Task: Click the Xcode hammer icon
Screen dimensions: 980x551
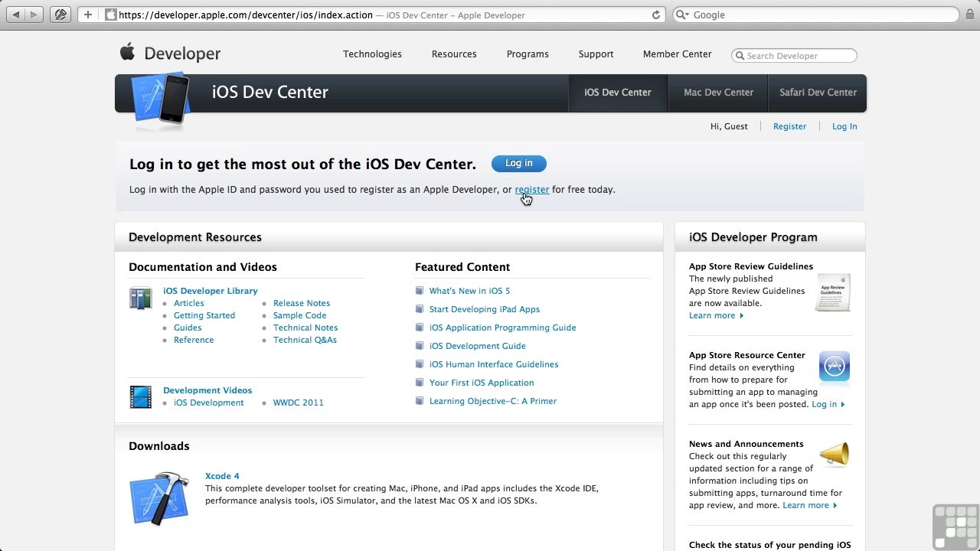Action: pyautogui.click(x=158, y=498)
